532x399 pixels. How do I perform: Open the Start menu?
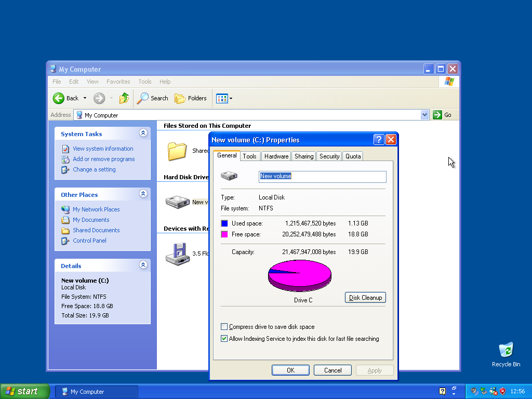pyautogui.click(x=25, y=391)
